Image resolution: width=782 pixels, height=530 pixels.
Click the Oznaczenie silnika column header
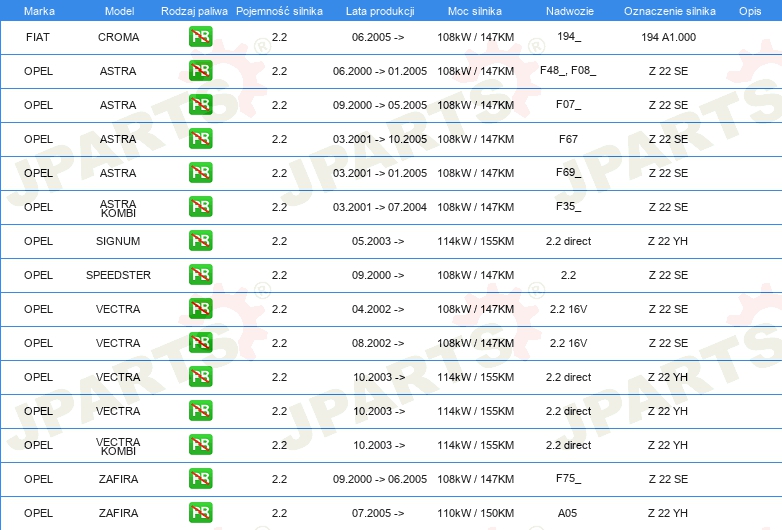[x=670, y=11]
